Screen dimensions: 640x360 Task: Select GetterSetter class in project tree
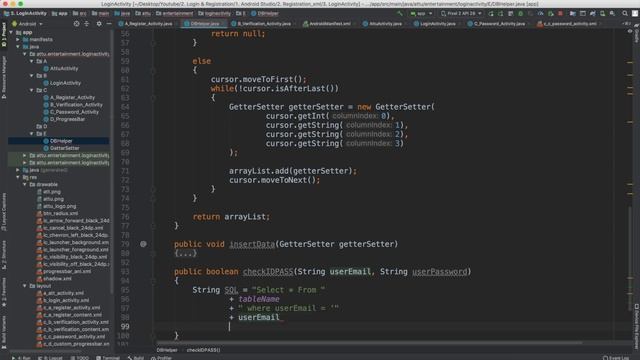tap(61, 148)
